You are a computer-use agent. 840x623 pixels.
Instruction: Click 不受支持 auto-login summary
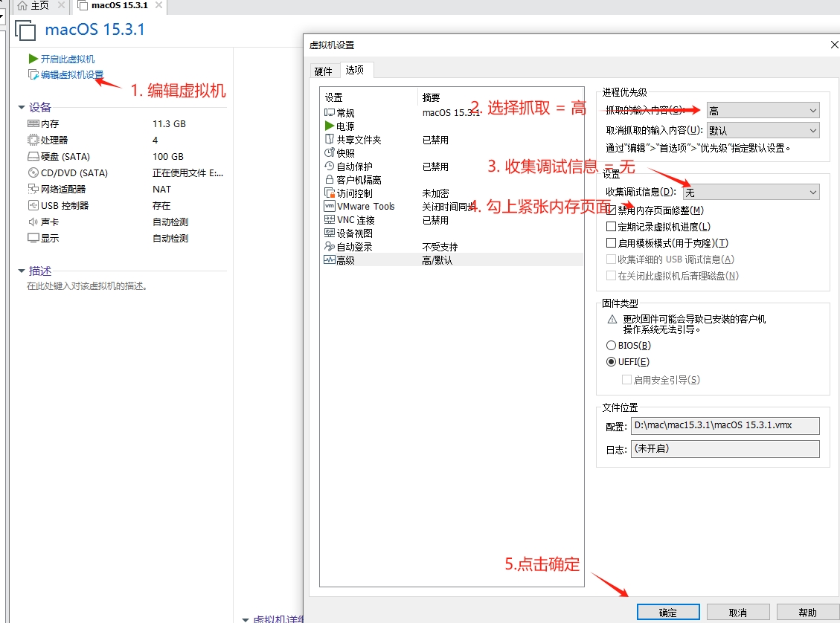click(x=440, y=247)
